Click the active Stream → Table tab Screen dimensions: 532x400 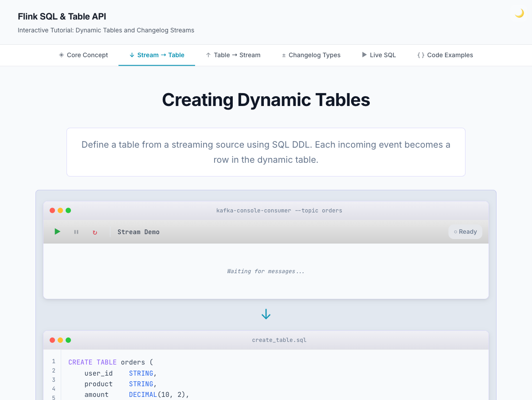click(156, 55)
